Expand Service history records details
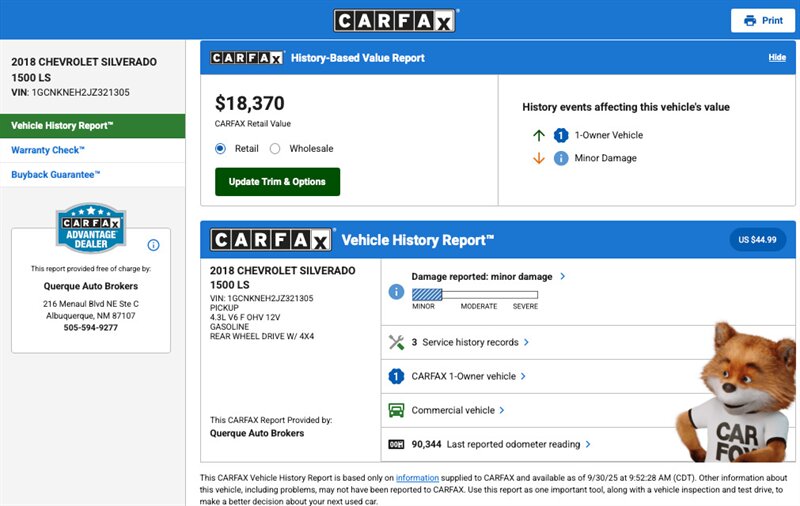 pyautogui.click(x=526, y=342)
